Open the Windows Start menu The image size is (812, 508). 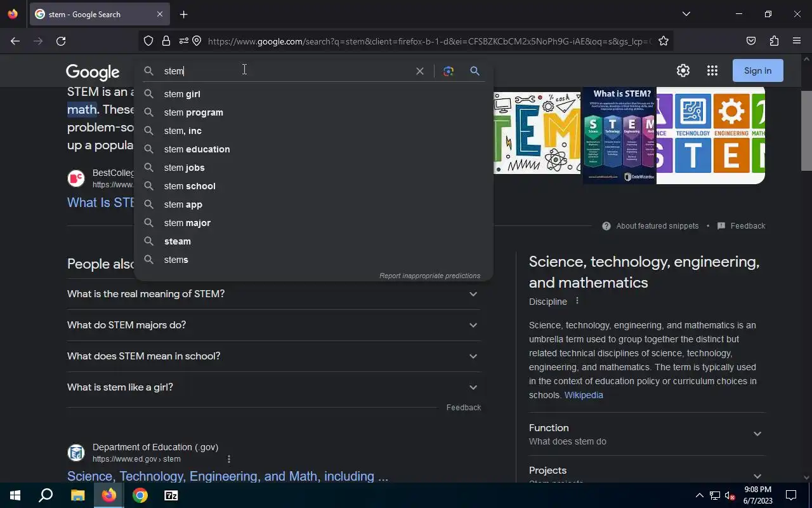[x=15, y=495]
